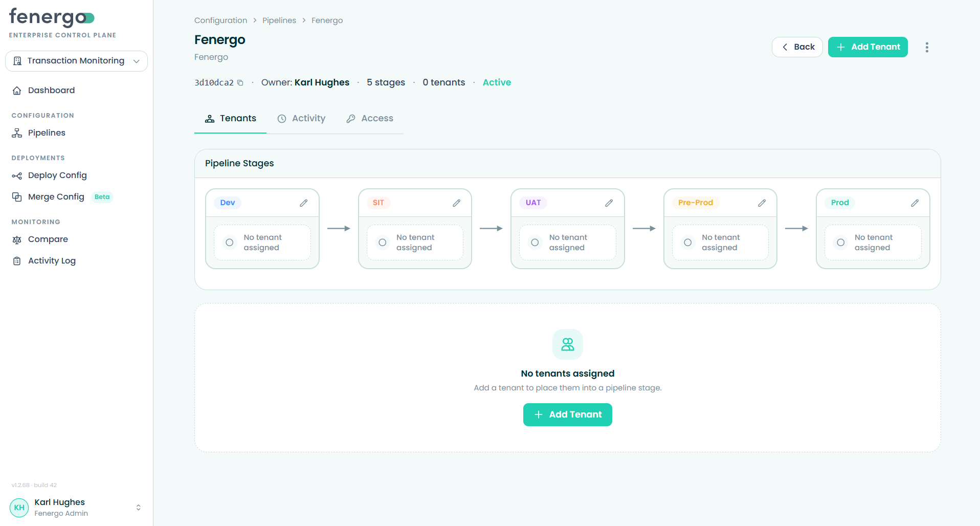This screenshot has width=980, height=526.
Task: Click the Activity tab clock icon
Action: (282, 119)
